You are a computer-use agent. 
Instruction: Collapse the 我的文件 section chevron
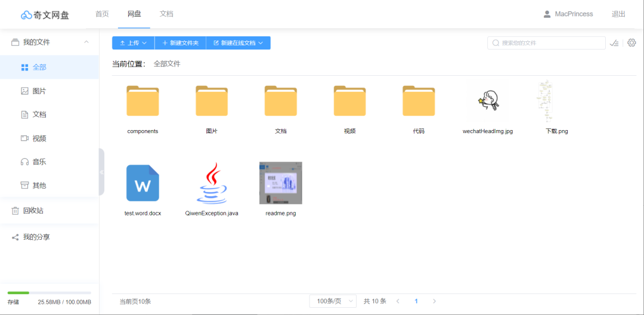(x=86, y=42)
